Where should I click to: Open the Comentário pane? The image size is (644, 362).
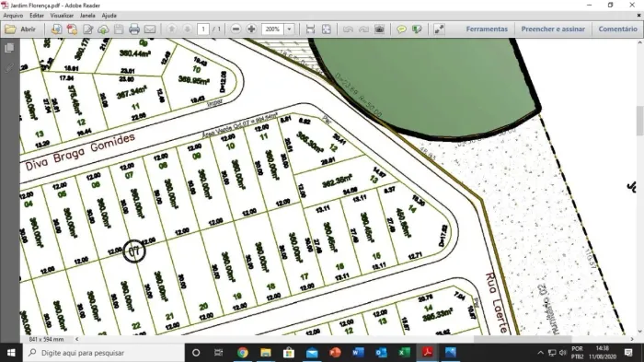point(617,29)
